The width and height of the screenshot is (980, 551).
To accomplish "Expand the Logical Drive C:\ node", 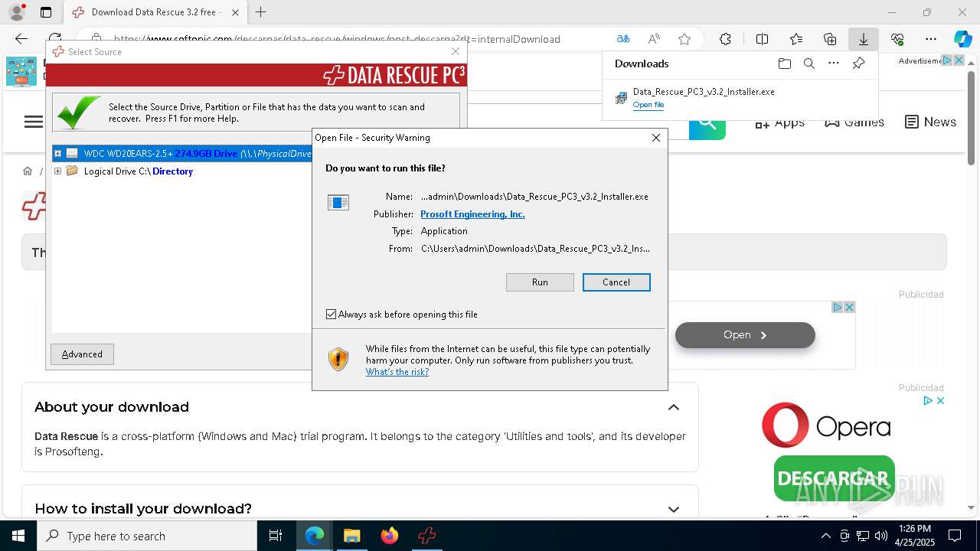I will (57, 171).
